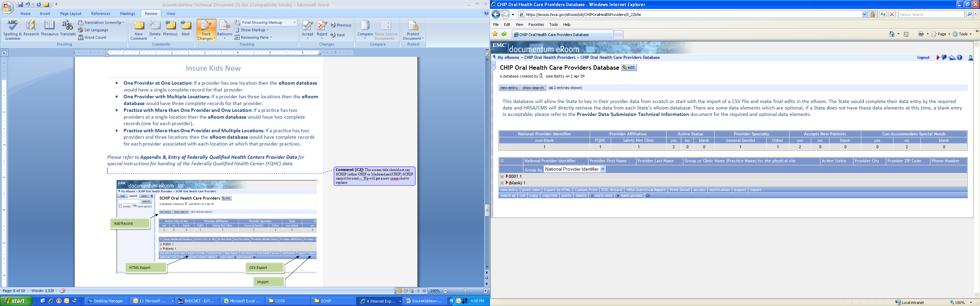Image resolution: width=980 pixels, height=306 pixels.
Task: Switch to Web Layout view
Action: (x=412, y=291)
